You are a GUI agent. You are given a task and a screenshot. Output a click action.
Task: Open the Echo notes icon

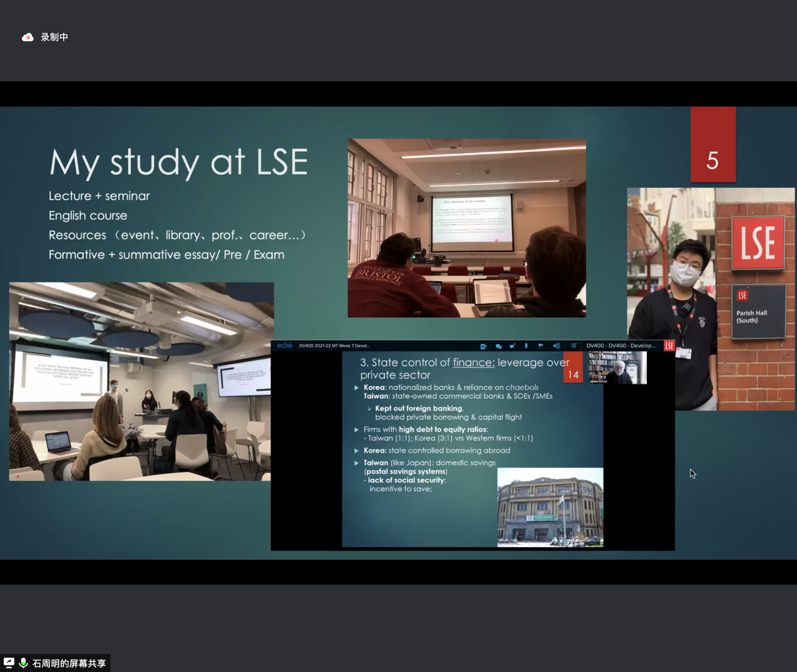tap(483, 346)
